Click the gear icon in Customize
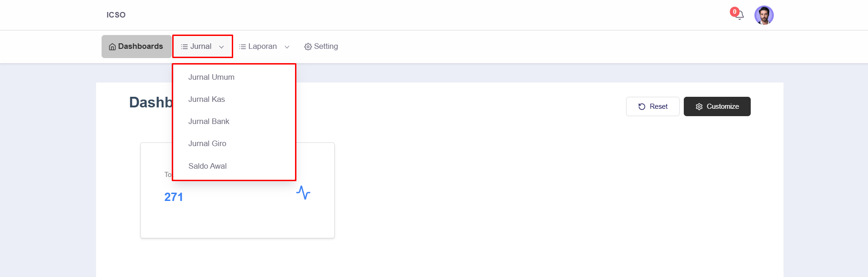This screenshot has width=868, height=277. point(699,106)
